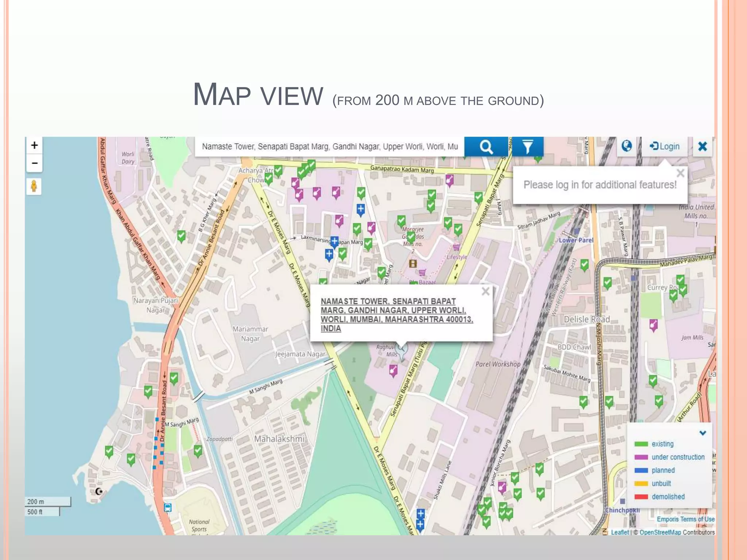
Task: Select the street view pegman icon
Action: tap(34, 186)
